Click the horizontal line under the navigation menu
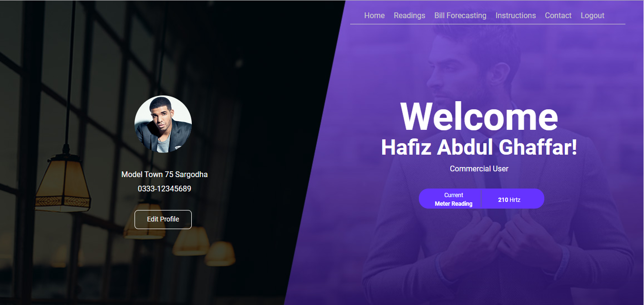 tap(488, 24)
